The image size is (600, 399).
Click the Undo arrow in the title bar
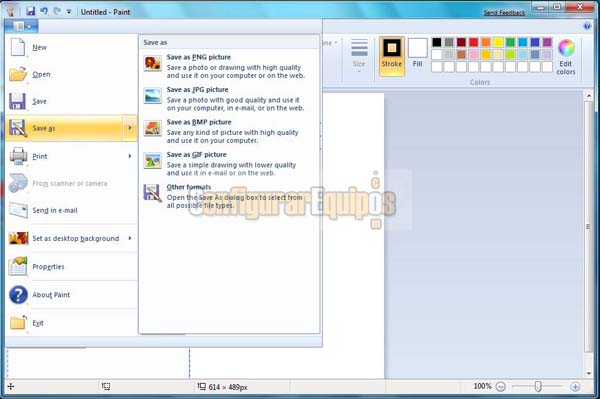pyautogui.click(x=45, y=11)
